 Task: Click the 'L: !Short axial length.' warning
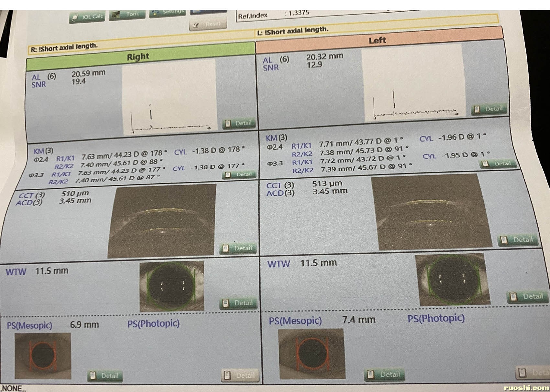(x=293, y=31)
